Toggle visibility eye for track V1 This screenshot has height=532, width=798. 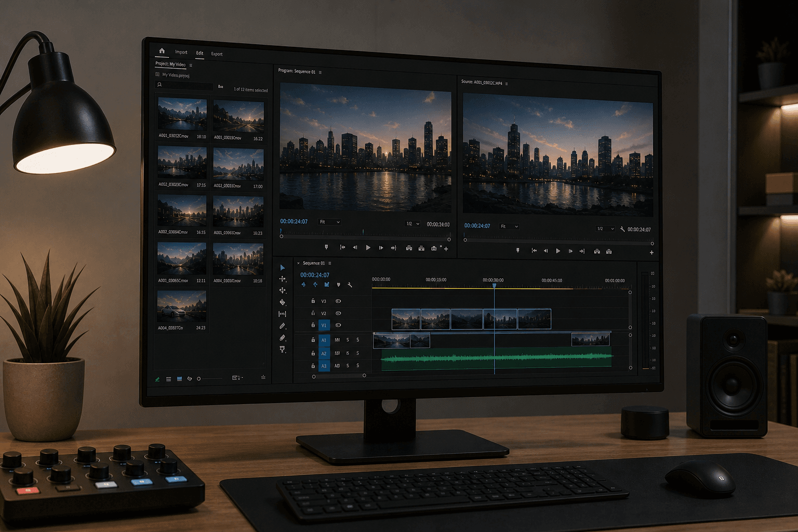click(338, 325)
